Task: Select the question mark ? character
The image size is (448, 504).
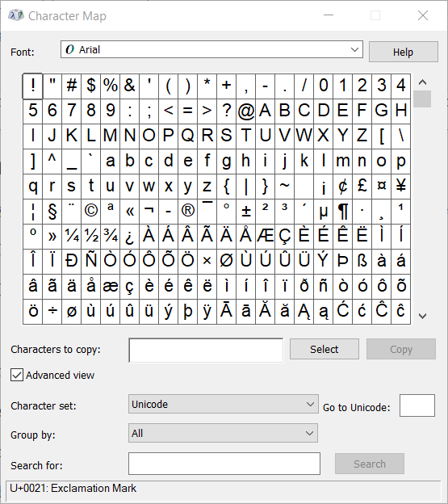Action: click(226, 111)
